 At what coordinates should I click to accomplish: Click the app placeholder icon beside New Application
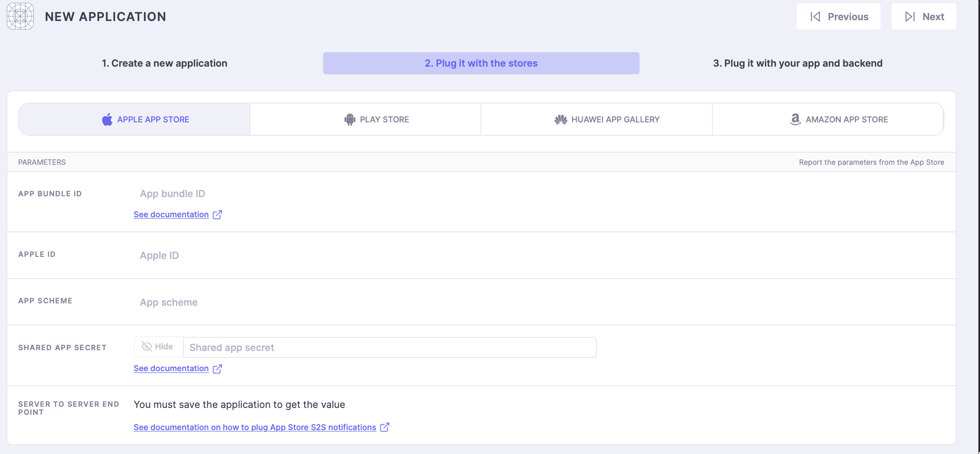click(x=20, y=16)
